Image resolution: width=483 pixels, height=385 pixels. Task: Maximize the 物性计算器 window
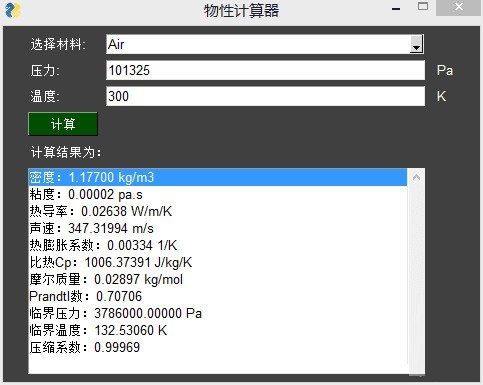tap(423, 6)
